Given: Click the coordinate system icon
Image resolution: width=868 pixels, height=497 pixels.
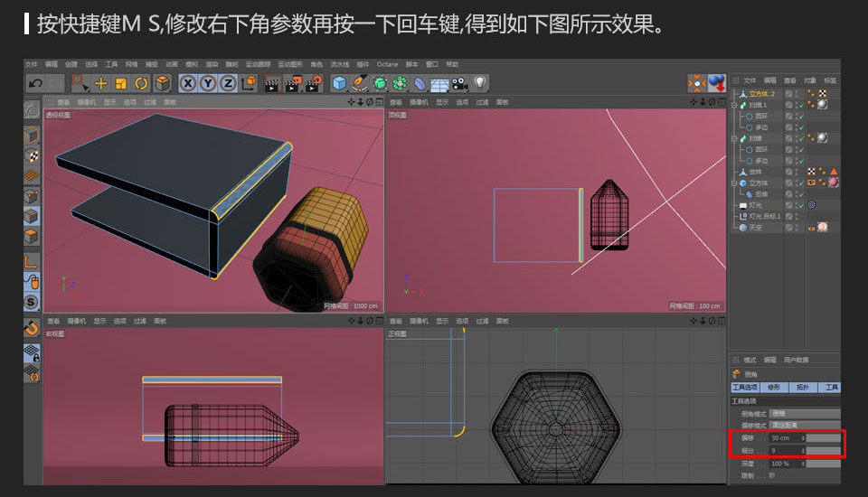Looking at the screenshot, I should [x=250, y=83].
